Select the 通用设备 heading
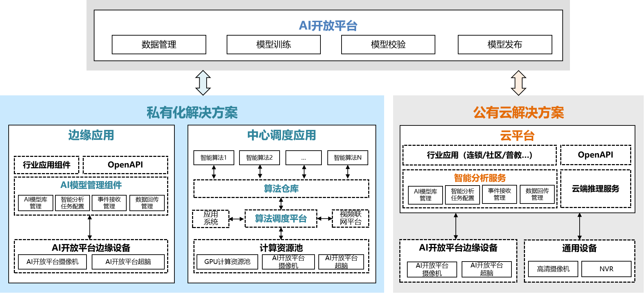 (580, 248)
